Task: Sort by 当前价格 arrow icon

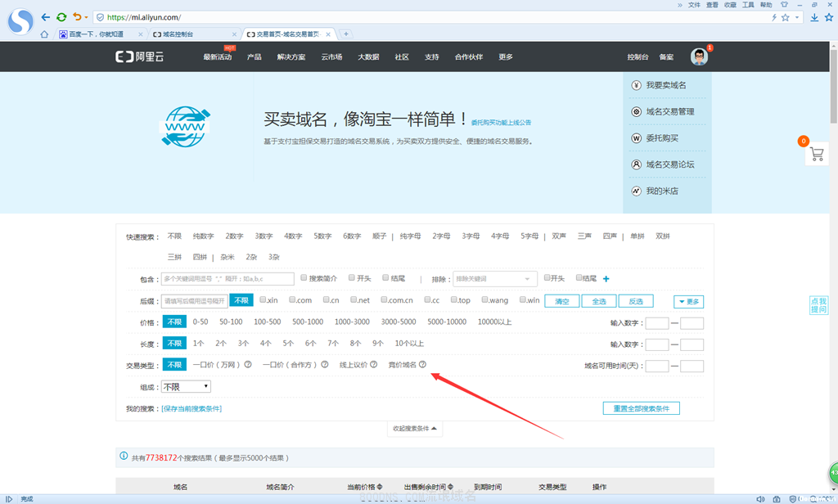Action: pos(380,487)
